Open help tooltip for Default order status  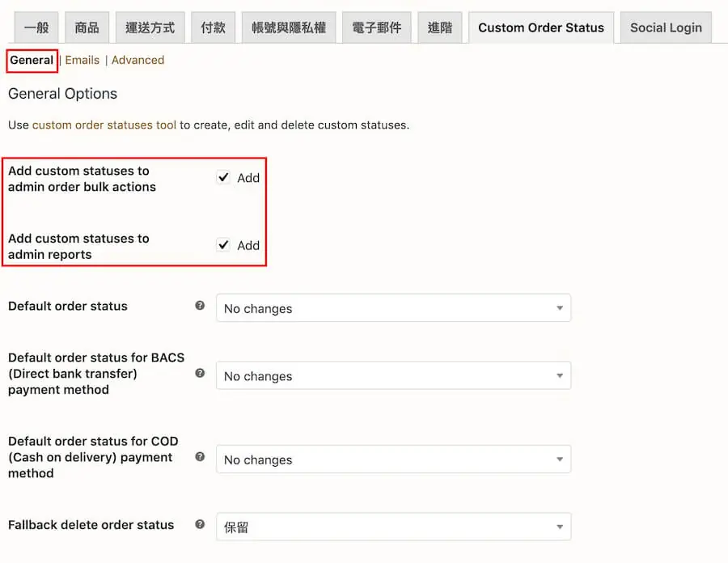coord(200,306)
